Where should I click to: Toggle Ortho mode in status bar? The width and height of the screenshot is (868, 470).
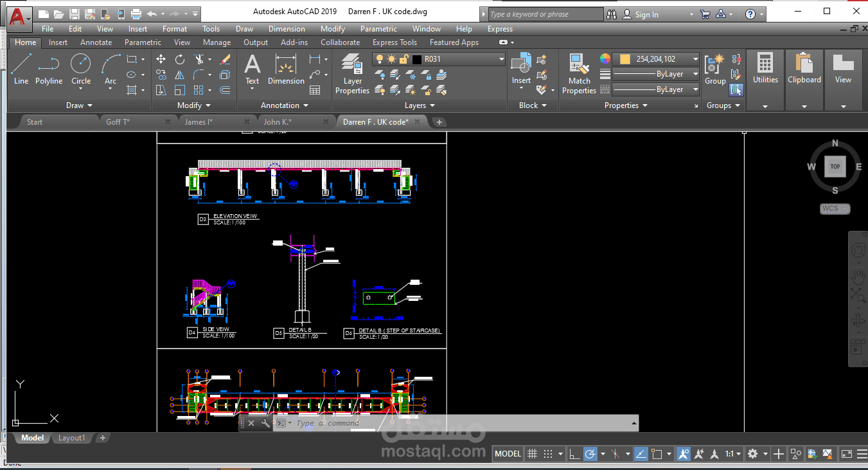pyautogui.click(x=574, y=454)
